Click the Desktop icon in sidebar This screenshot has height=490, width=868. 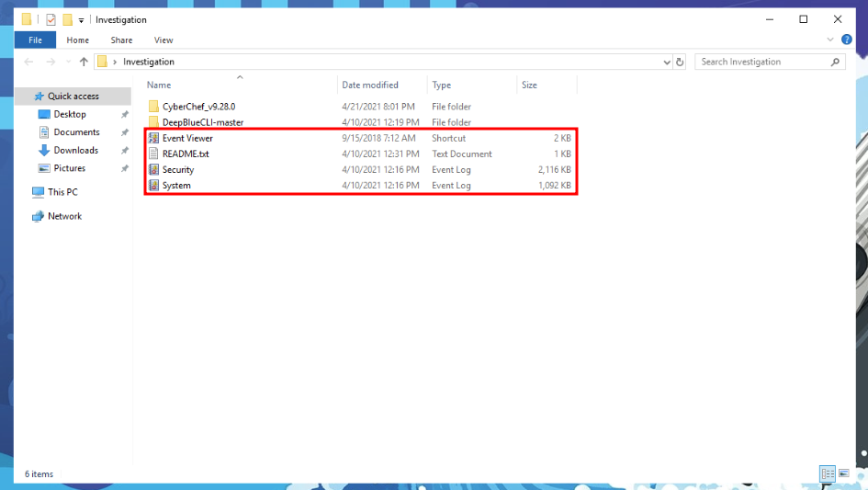tap(44, 114)
